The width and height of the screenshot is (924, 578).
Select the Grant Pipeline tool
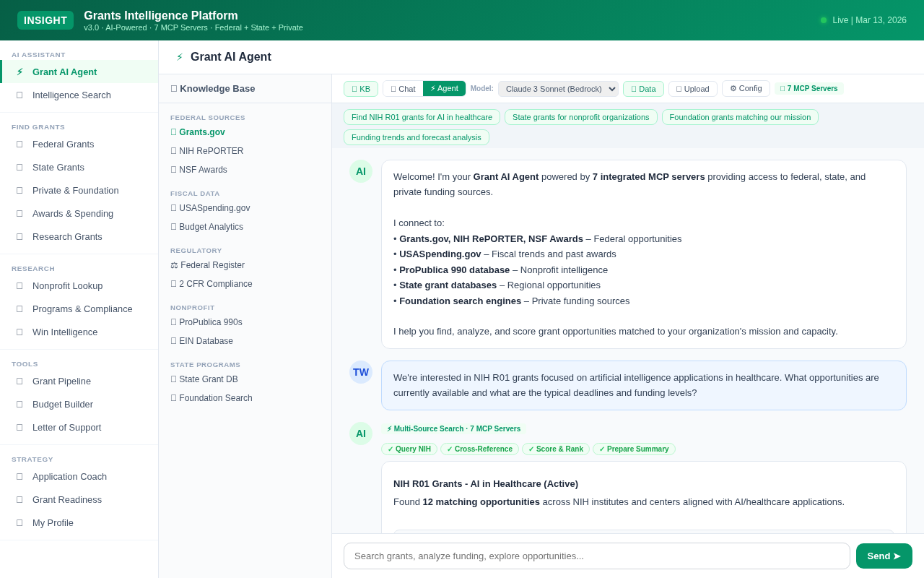click(x=61, y=381)
